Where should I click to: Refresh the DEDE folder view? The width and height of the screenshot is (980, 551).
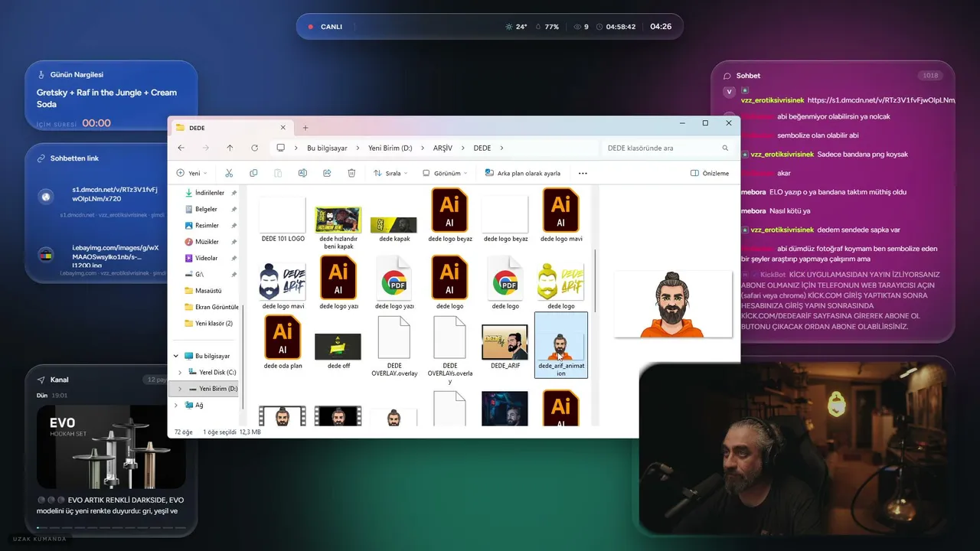pyautogui.click(x=254, y=148)
